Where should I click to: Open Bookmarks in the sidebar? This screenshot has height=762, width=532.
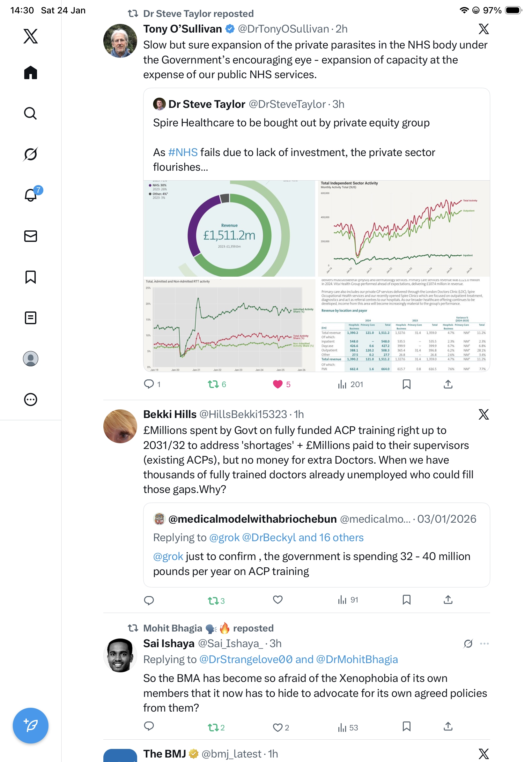[31, 277]
